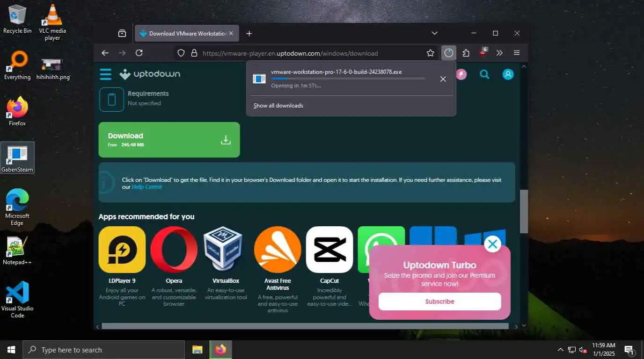Open the Microsoft Edge desktop shortcut
The height and width of the screenshot is (359, 644).
coord(17,207)
